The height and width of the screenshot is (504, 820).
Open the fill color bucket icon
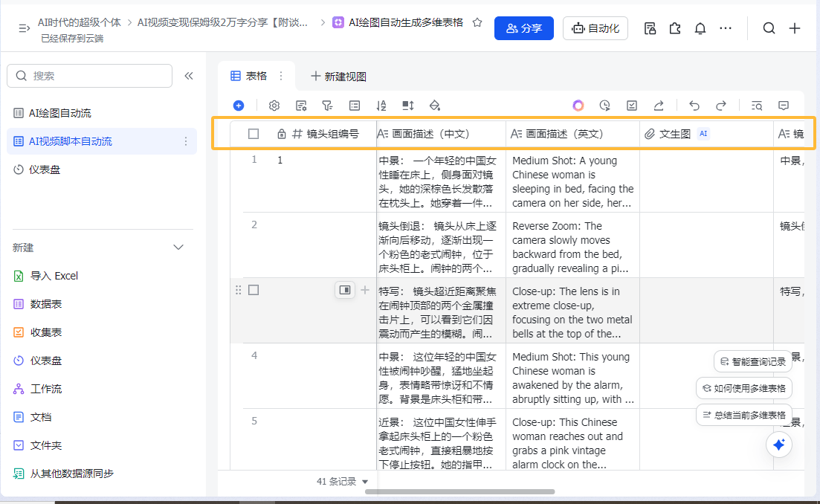(x=435, y=106)
